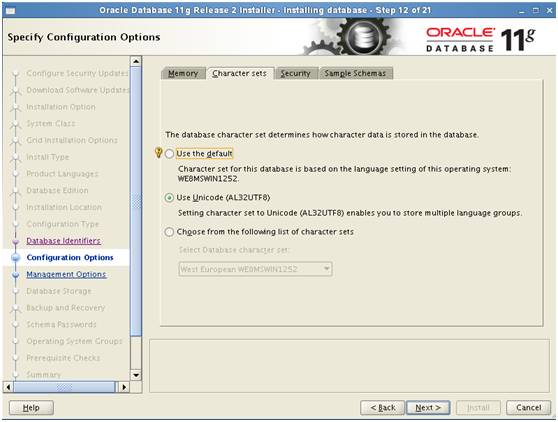Click the step list scroll down arrow
Viewport: 558px width, 422px height.
coord(136,375)
